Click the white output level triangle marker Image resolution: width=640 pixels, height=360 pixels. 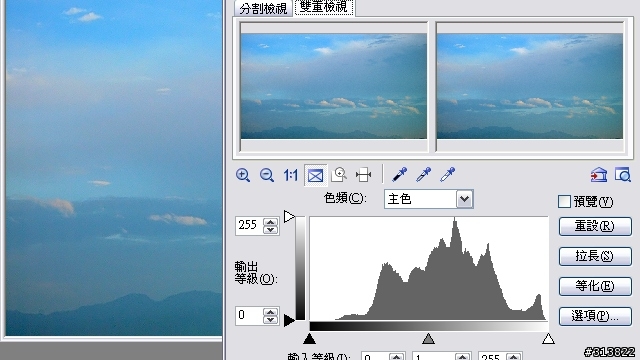point(289,216)
